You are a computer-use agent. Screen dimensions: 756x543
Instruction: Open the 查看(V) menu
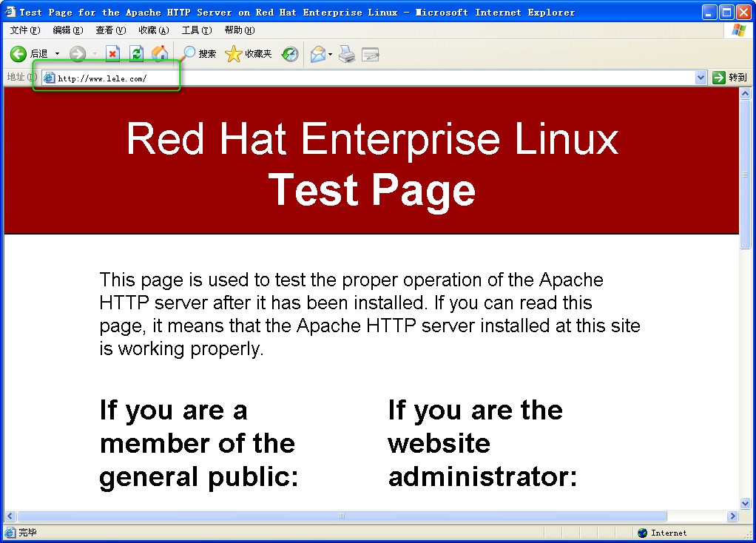(x=111, y=30)
